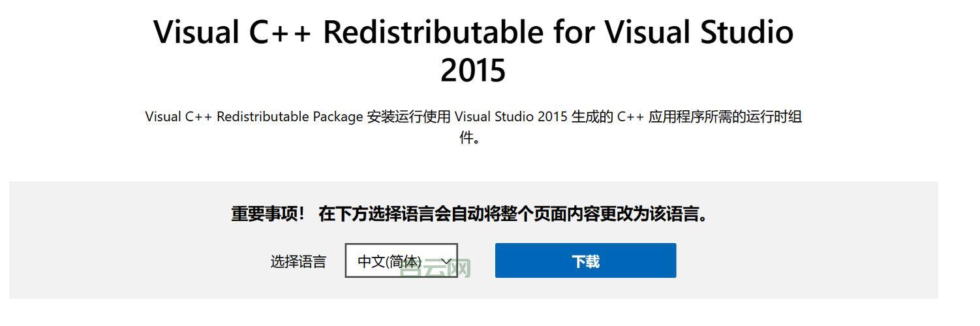The height and width of the screenshot is (326, 980).
Task: Open the 中文(简体) language dropdown
Action: [x=401, y=261]
